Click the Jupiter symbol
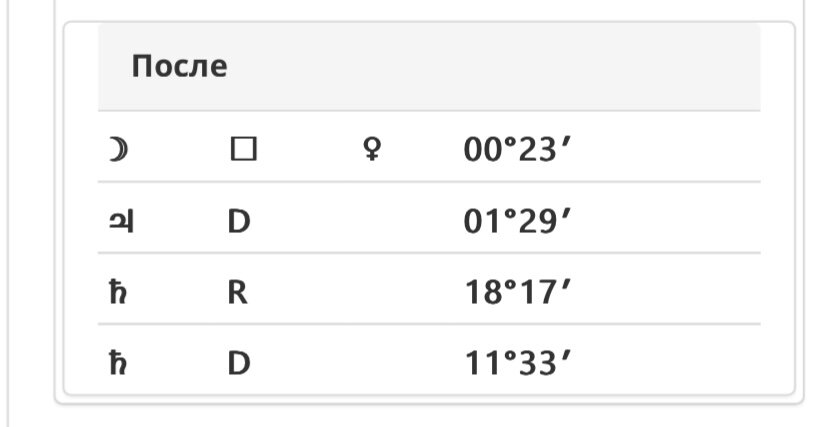This screenshot has height=427, width=828. click(x=121, y=222)
